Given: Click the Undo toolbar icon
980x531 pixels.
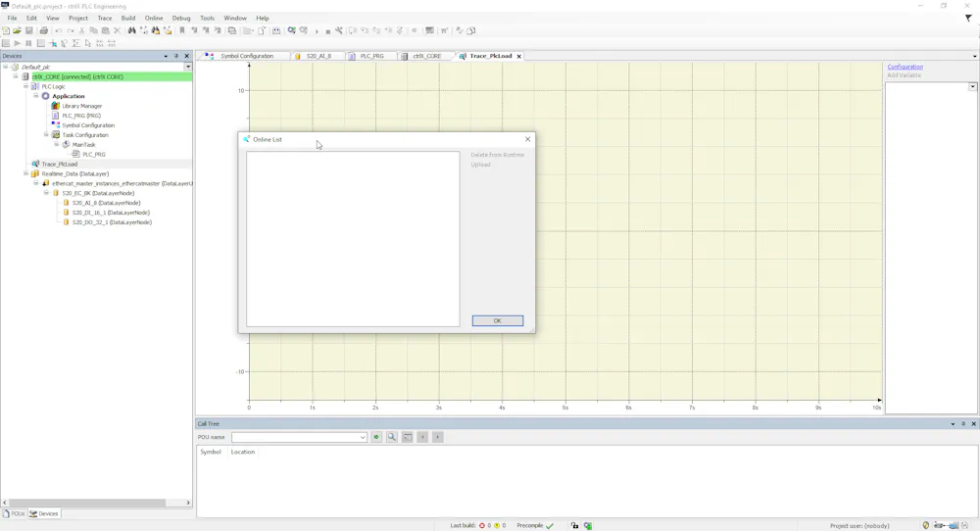Looking at the screenshot, I should tap(58, 30).
